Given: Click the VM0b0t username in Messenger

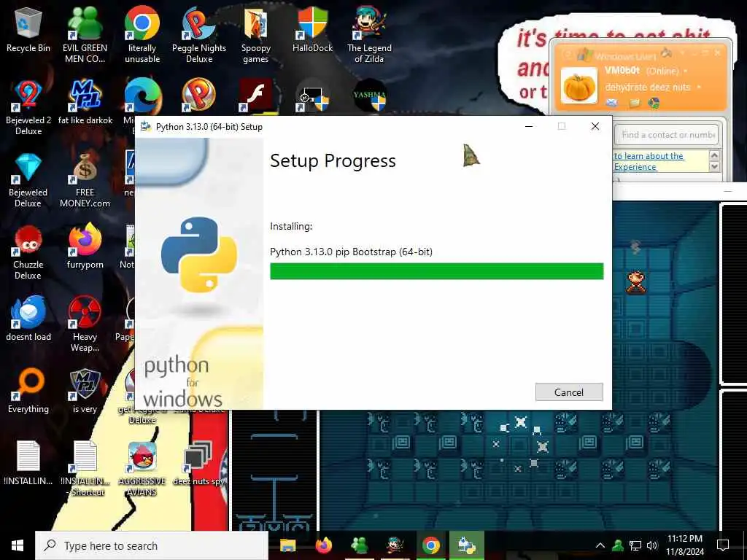Looking at the screenshot, I should 622,71.
